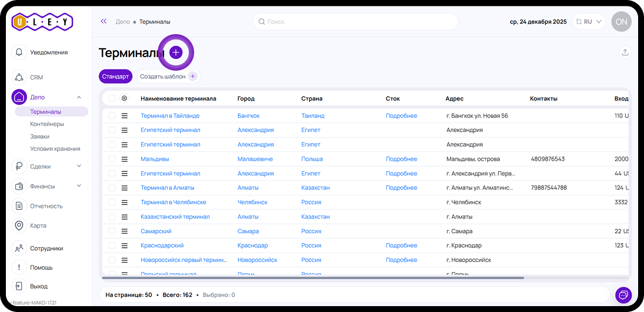The image size is (644, 312).
Task: Add new terminal with plus button
Action: point(176,52)
